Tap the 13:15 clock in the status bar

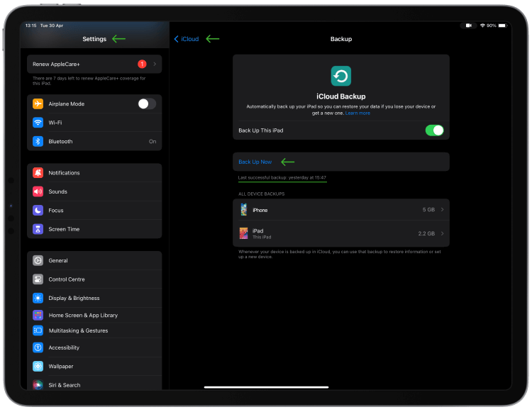tap(31, 26)
